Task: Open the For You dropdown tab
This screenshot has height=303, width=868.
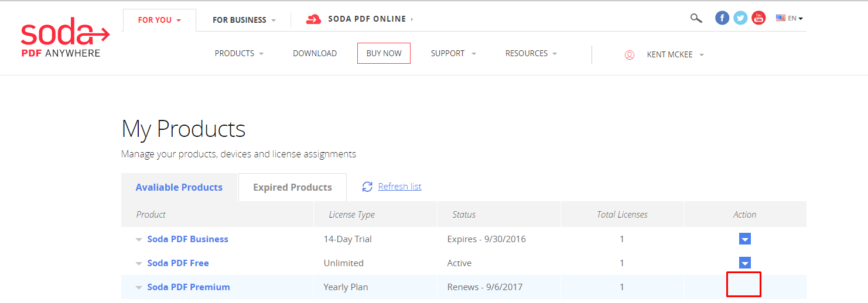Action: 159,20
